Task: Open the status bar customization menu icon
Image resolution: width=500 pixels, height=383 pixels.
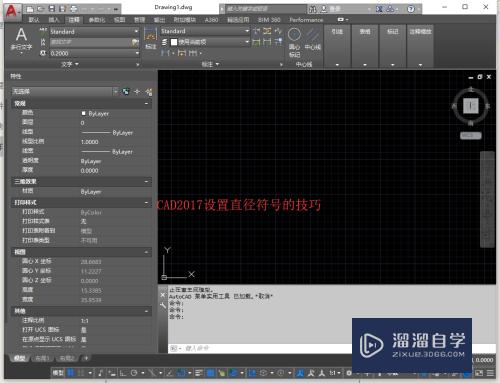Action: (490, 373)
